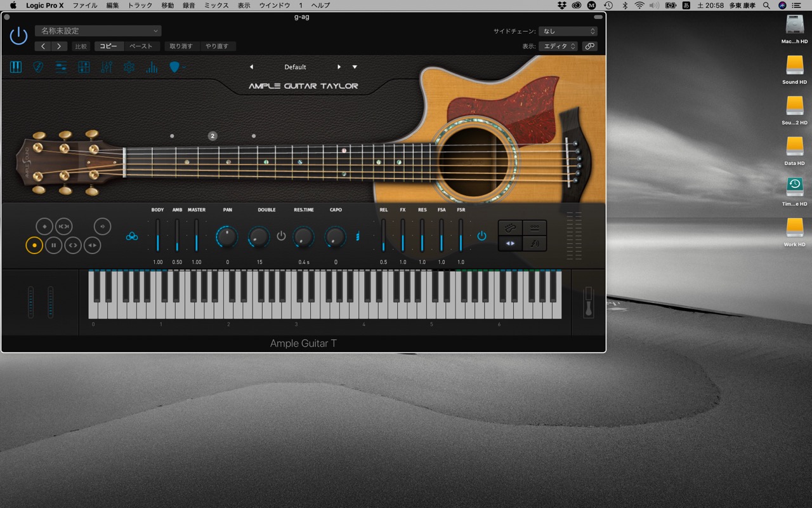Viewport: 812px width, 508px height.
Task: Click the bracketed arrows round button
Action: [x=63, y=226]
